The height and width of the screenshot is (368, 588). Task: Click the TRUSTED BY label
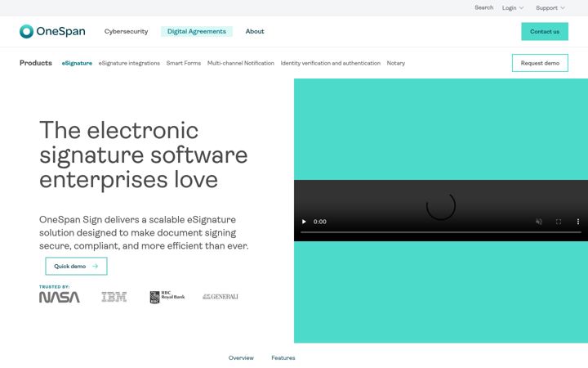[x=55, y=287]
